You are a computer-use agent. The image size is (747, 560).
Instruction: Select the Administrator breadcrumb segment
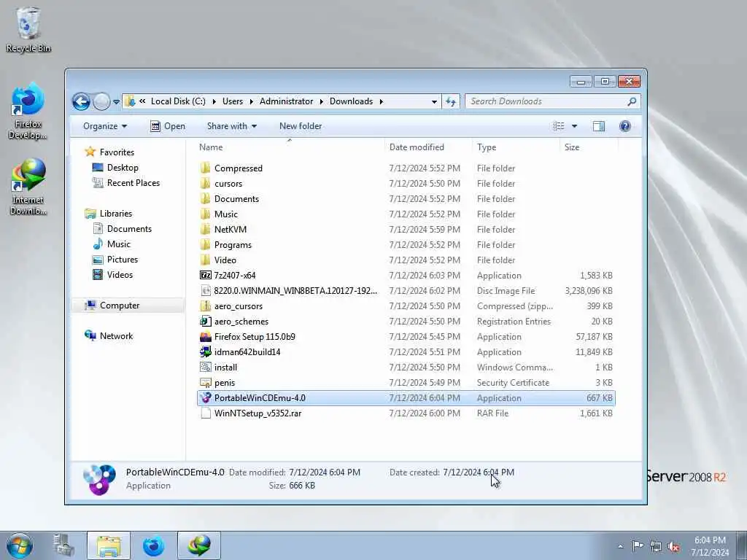[286, 101]
